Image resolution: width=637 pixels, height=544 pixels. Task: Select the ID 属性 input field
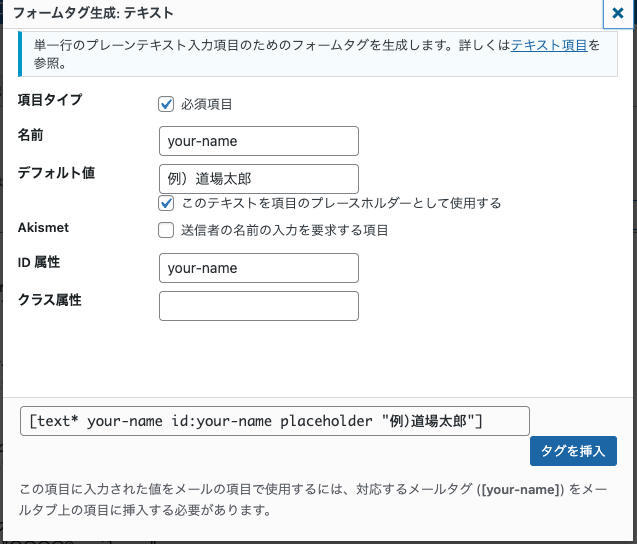click(259, 268)
